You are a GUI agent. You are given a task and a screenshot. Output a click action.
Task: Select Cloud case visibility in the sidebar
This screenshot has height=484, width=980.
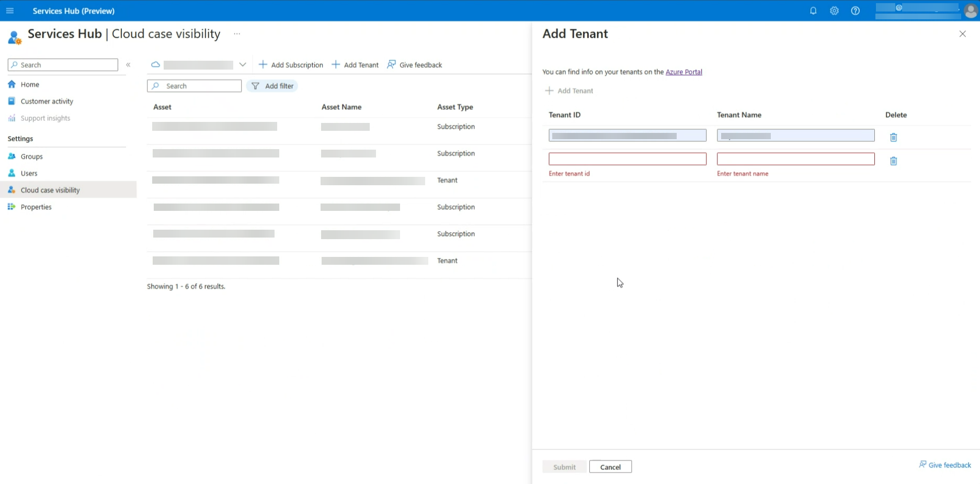tap(68, 189)
